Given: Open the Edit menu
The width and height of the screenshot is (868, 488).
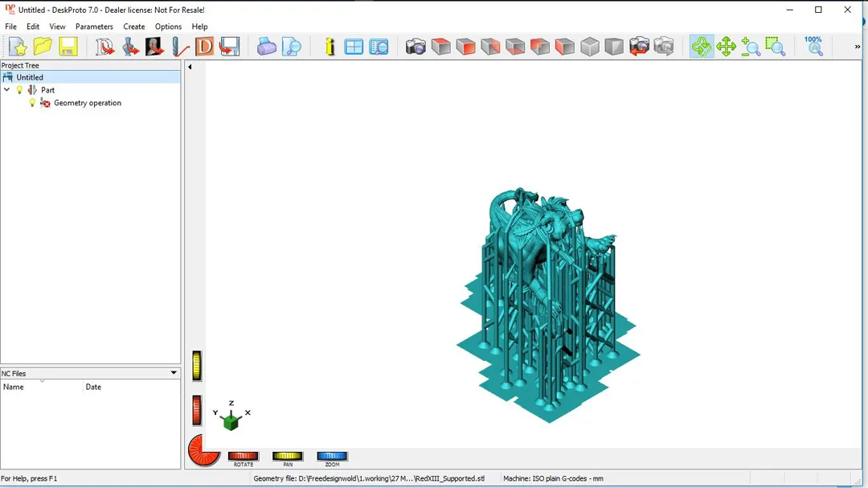Looking at the screenshot, I should point(33,27).
